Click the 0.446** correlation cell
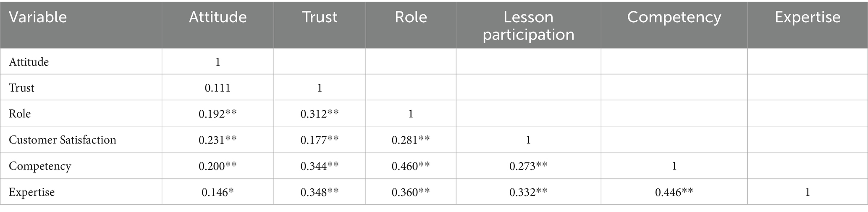868x212 pixels. click(x=674, y=192)
